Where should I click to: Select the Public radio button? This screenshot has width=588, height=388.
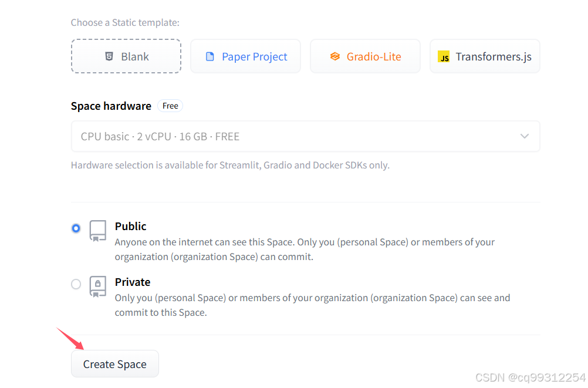point(76,228)
